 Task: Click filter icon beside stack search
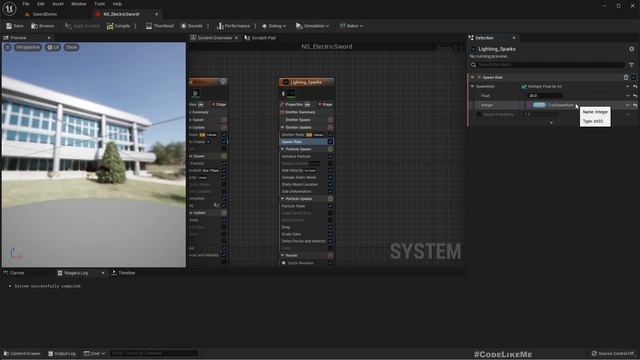click(631, 65)
